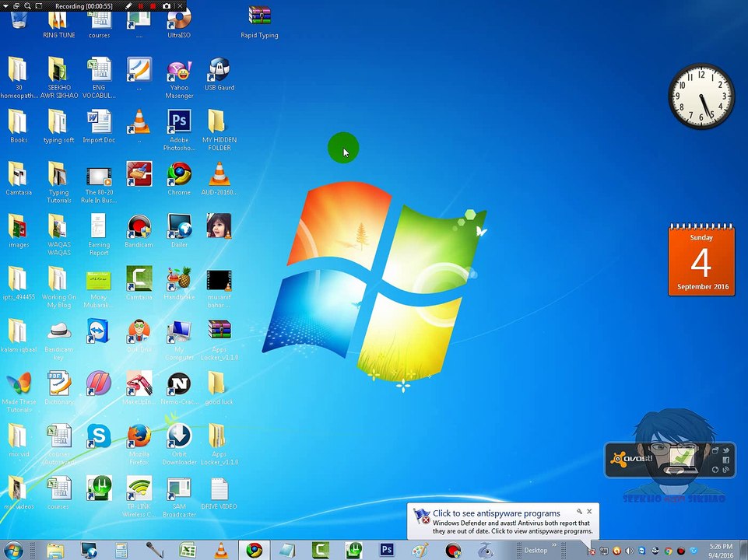Open the VLC media player taskbar icon

[221, 550]
